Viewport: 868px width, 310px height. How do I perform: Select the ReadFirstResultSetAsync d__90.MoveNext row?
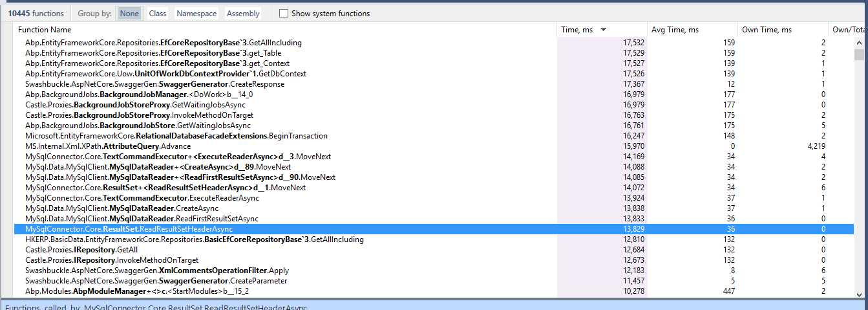tap(434, 177)
